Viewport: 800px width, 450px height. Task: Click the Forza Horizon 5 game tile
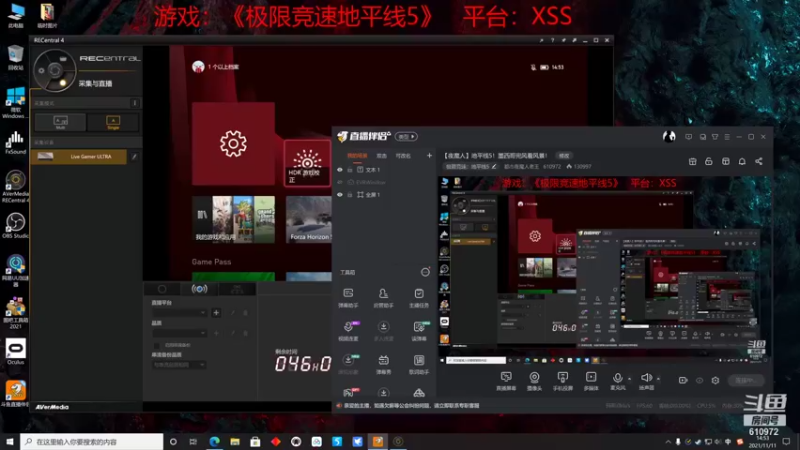click(309, 219)
